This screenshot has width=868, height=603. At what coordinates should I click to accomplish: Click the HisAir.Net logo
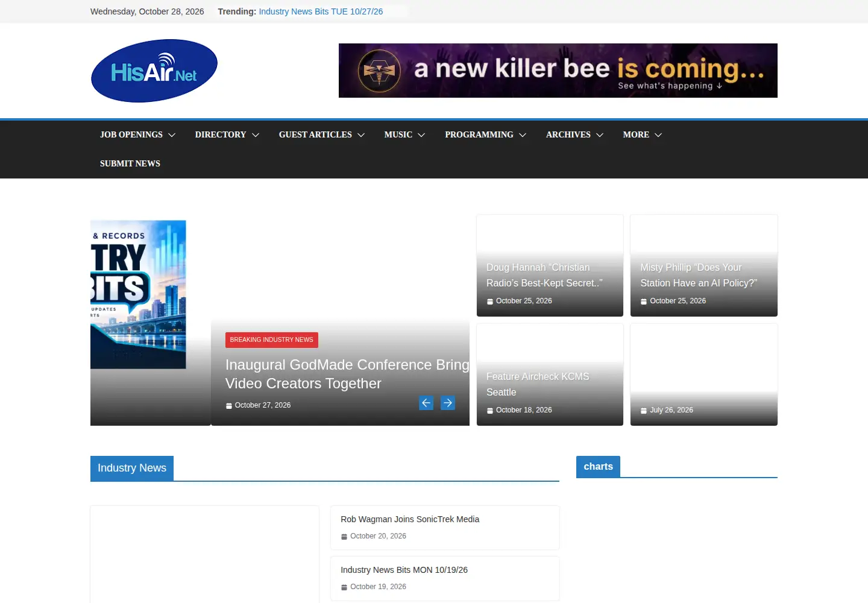(154, 71)
